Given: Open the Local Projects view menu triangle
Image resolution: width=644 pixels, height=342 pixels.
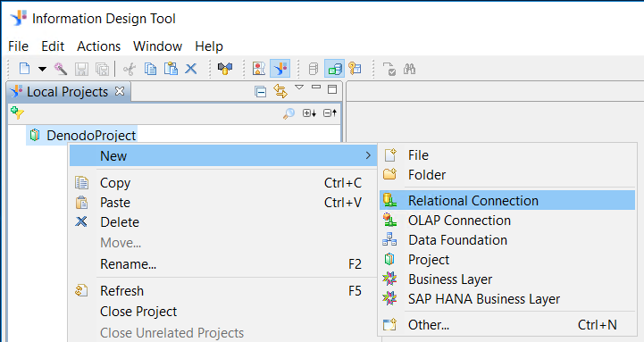Looking at the screenshot, I should pyautogui.click(x=299, y=87).
